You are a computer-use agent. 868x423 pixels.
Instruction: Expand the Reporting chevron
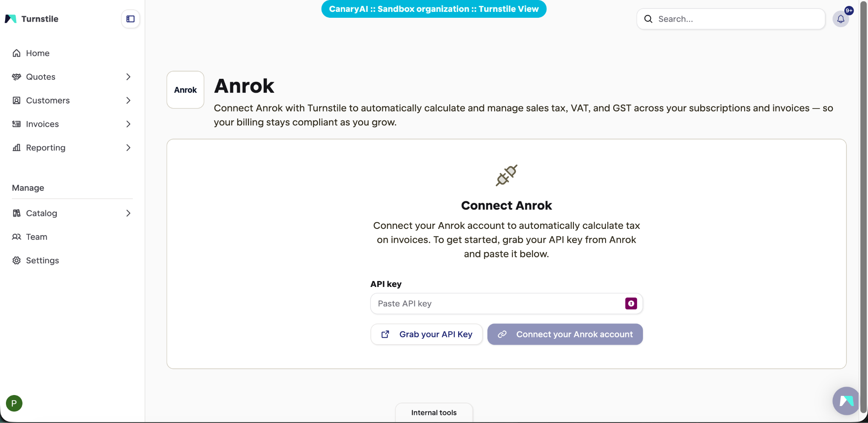[x=128, y=147]
